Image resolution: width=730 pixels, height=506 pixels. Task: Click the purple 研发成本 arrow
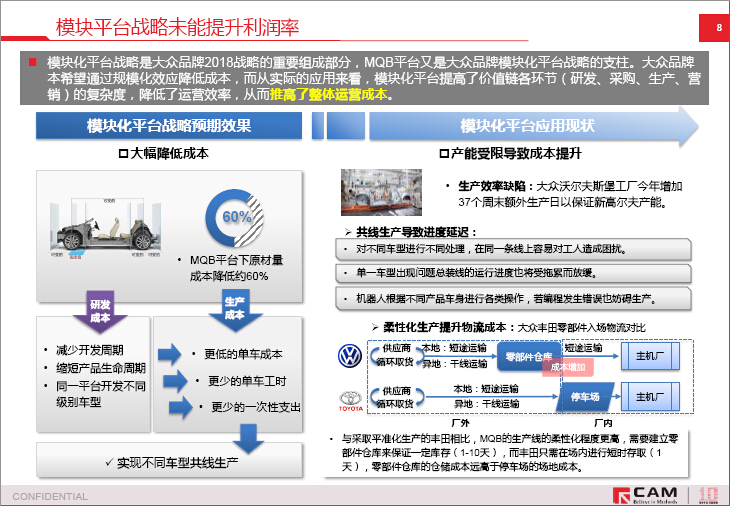100,311
